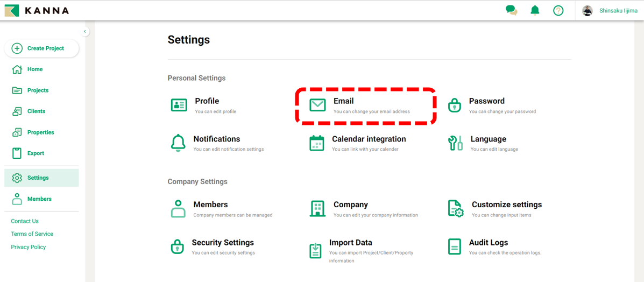Screen dimensions: 644x282
Task: Select Clients in the sidebar
Action: click(x=36, y=111)
